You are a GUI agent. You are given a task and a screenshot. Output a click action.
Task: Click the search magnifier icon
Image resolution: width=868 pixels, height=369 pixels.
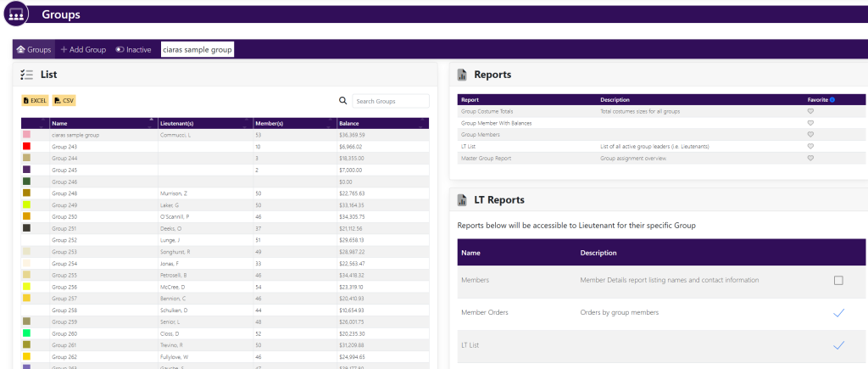342,101
